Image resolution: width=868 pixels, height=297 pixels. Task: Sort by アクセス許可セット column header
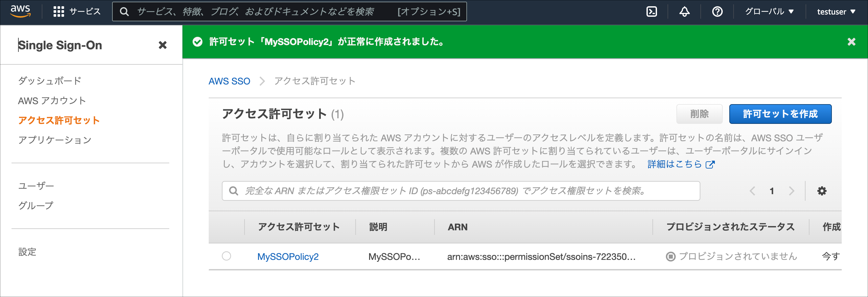[298, 227]
